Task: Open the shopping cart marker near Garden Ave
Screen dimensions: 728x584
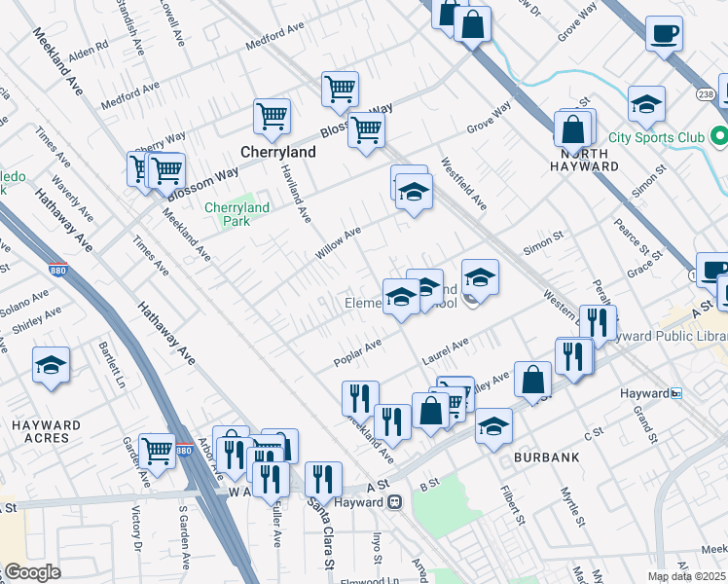Action: point(157,451)
